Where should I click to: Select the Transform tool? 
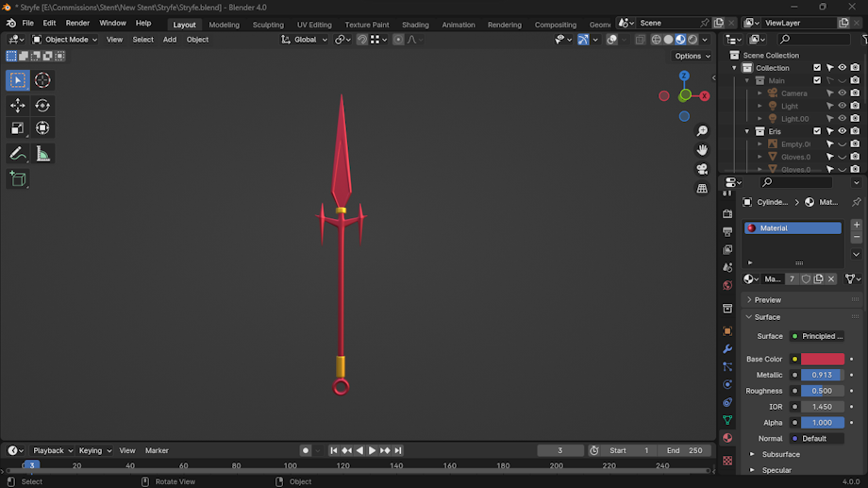pos(42,128)
